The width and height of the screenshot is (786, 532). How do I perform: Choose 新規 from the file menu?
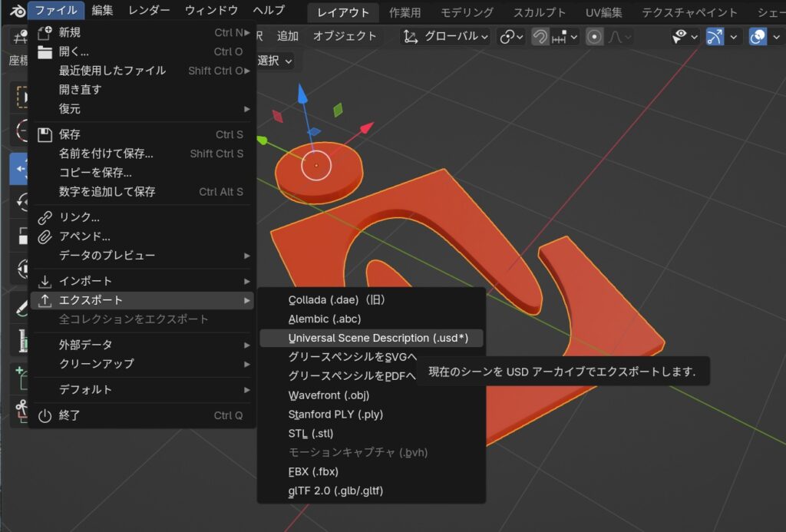(142, 32)
